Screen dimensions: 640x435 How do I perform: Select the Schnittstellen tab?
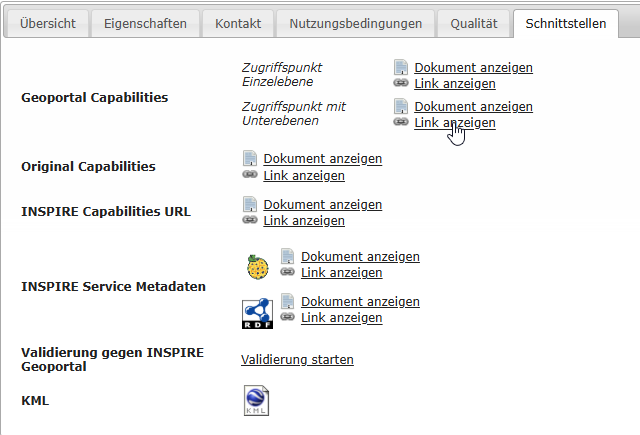pos(564,24)
